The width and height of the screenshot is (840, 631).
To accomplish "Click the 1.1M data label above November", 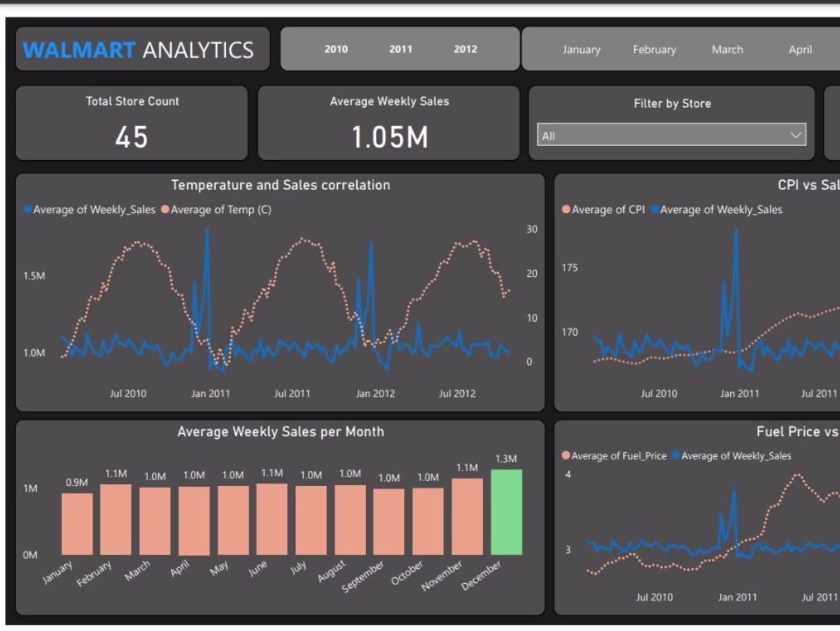I will (467, 467).
